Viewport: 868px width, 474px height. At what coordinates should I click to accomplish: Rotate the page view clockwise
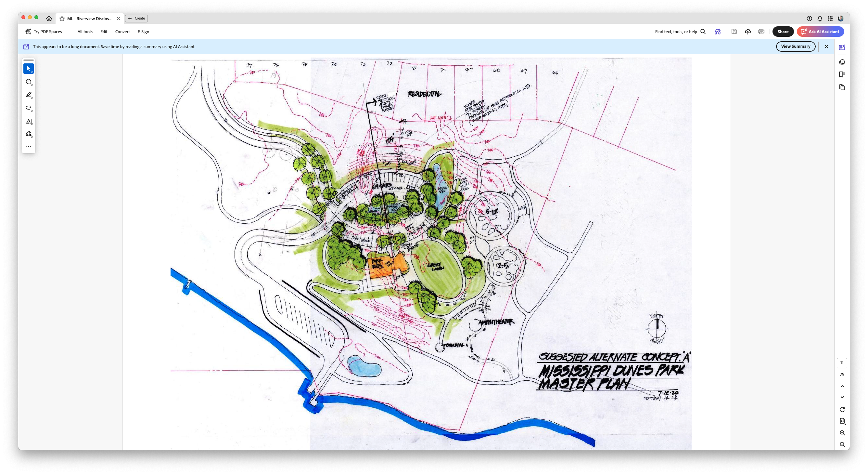(x=842, y=410)
